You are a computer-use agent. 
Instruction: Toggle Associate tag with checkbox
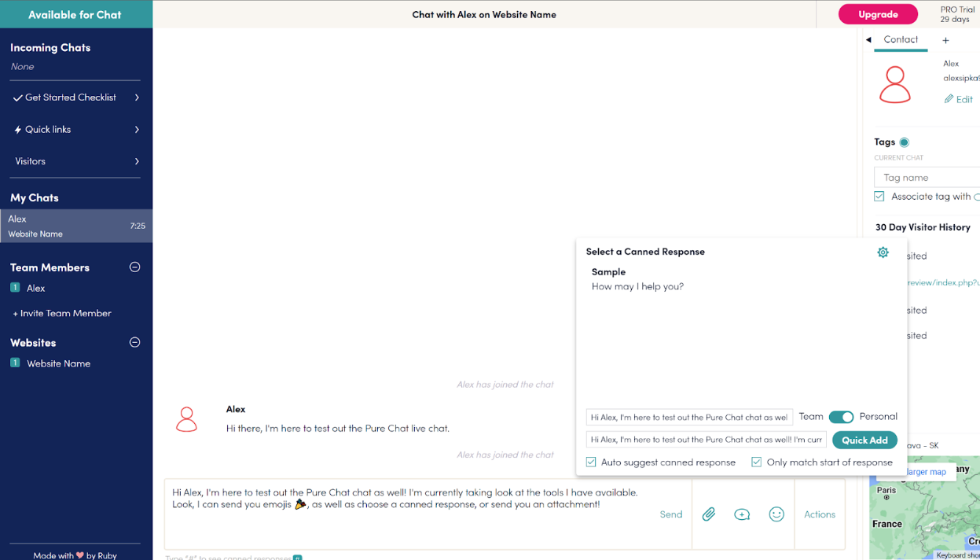coord(879,197)
